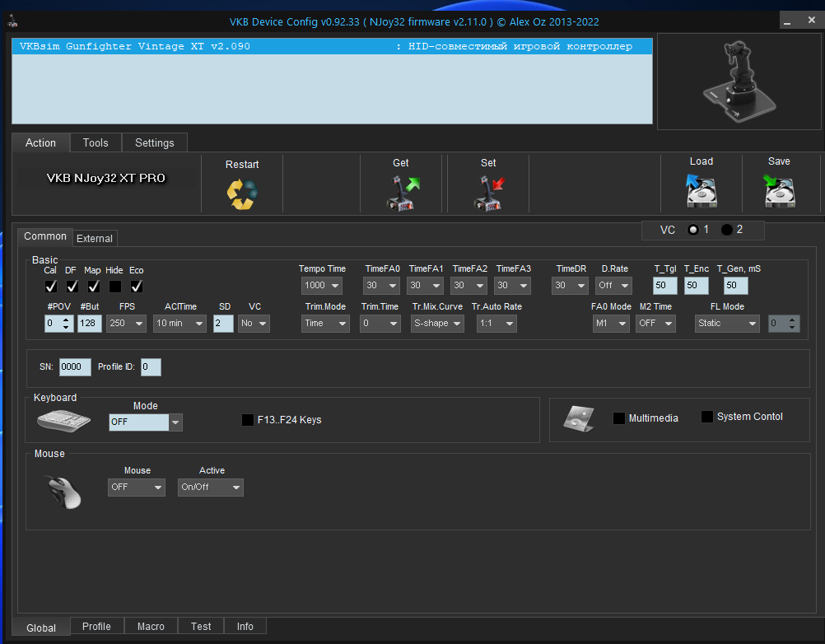The height and width of the screenshot is (644, 825).
Task: Switch to the Profile bottom tab
Action: tap(97, 626)
